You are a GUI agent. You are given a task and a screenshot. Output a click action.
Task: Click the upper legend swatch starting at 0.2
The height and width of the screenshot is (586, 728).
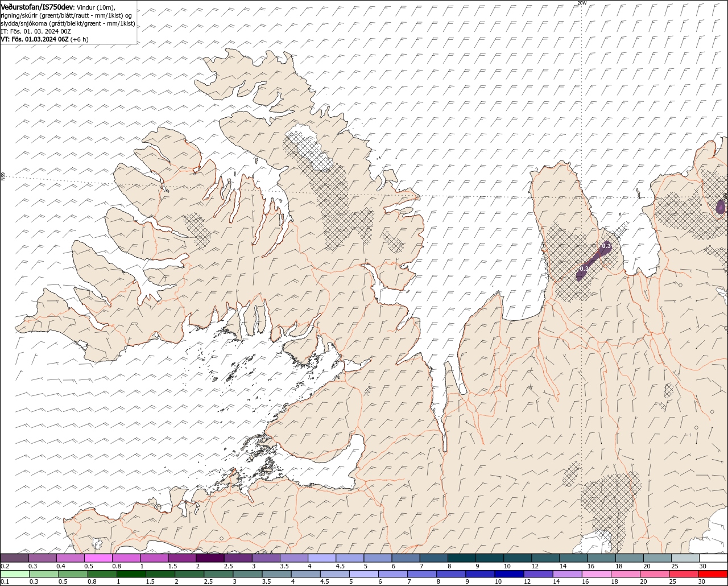pos(14,558)
